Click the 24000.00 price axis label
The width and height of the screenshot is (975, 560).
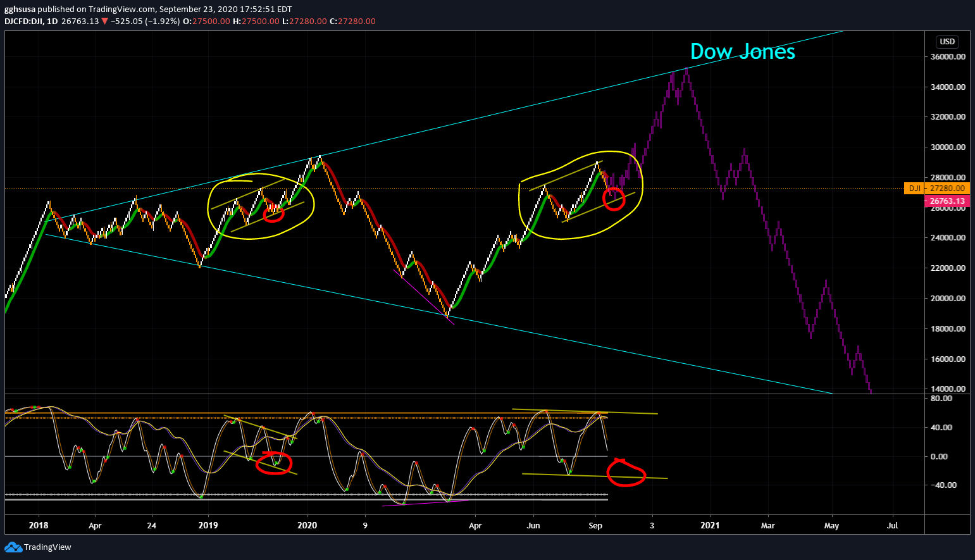pos(947,238)
